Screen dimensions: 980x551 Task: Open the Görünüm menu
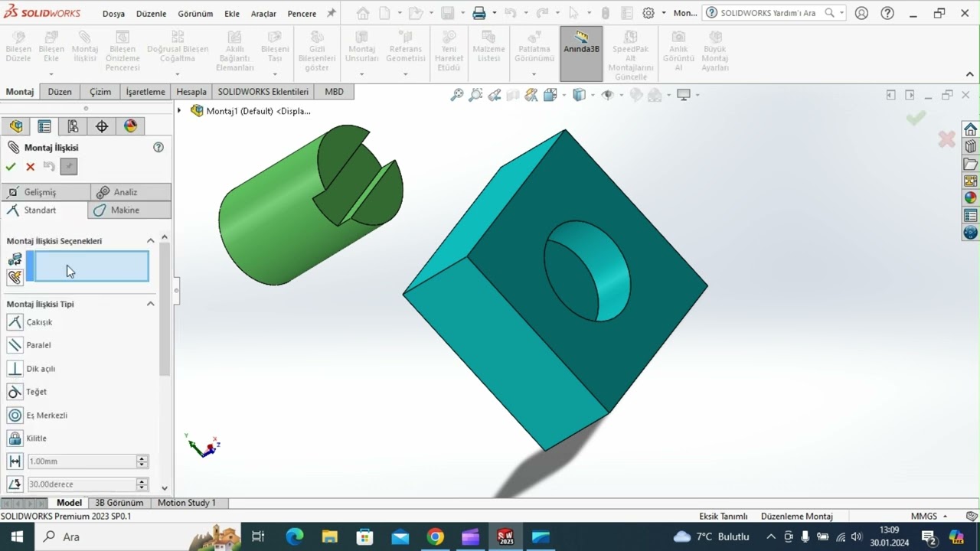point(195,14)
